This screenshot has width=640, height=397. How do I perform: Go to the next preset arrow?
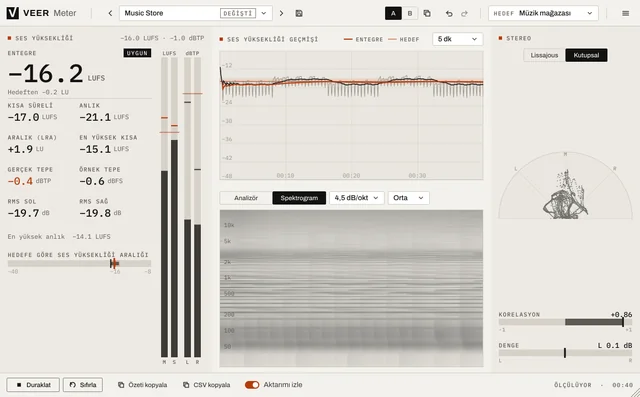tap(281, 13)
